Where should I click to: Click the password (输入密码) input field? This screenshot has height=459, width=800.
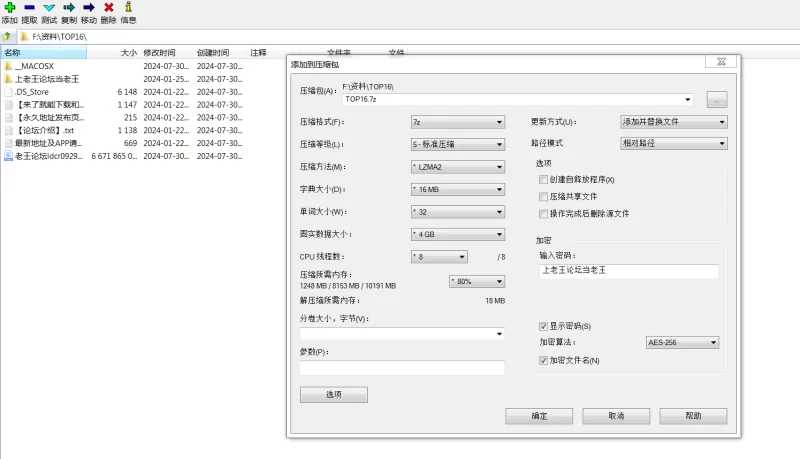[x=628, y=271]
